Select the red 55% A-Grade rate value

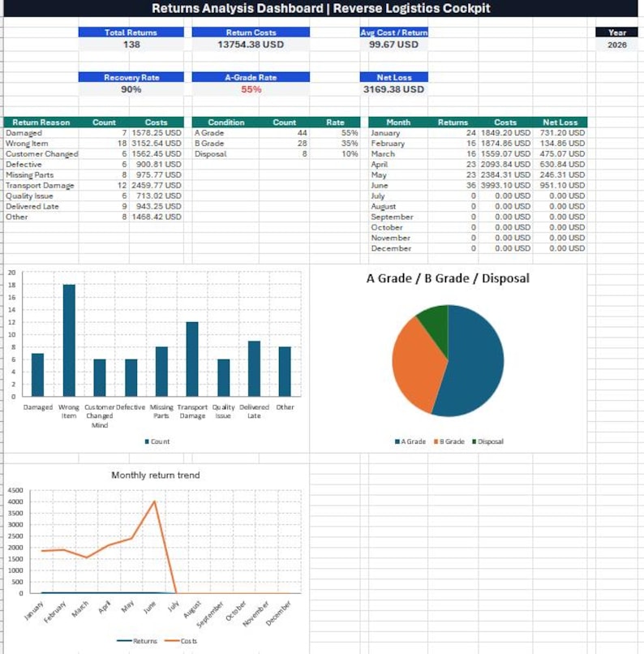coord(251,89)
